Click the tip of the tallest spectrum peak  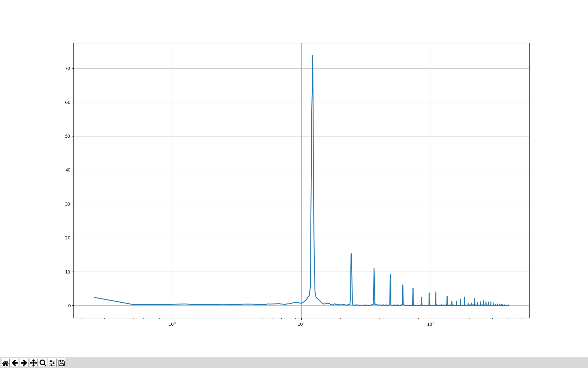[313, 56]
